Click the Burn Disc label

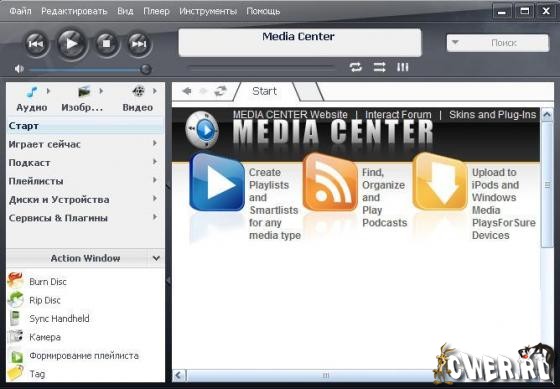(x=48, y=282)
